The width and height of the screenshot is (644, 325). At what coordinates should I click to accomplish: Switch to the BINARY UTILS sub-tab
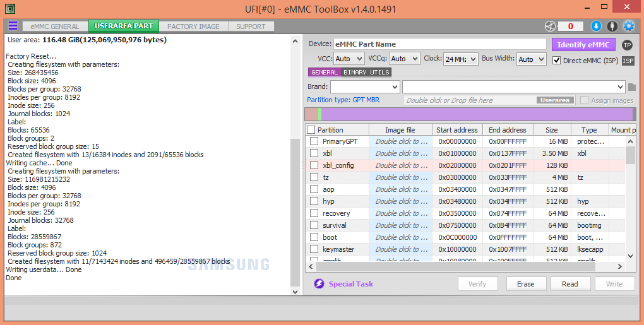coord(366,72)
